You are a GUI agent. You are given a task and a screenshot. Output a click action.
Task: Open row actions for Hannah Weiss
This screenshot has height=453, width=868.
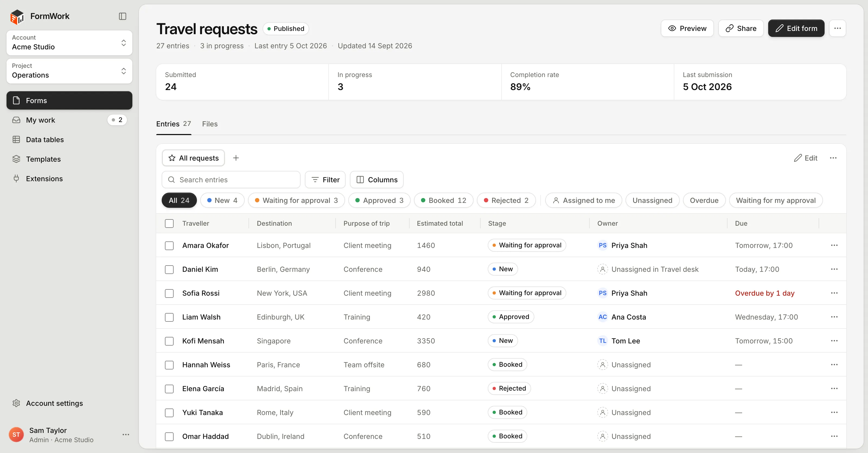834,365
